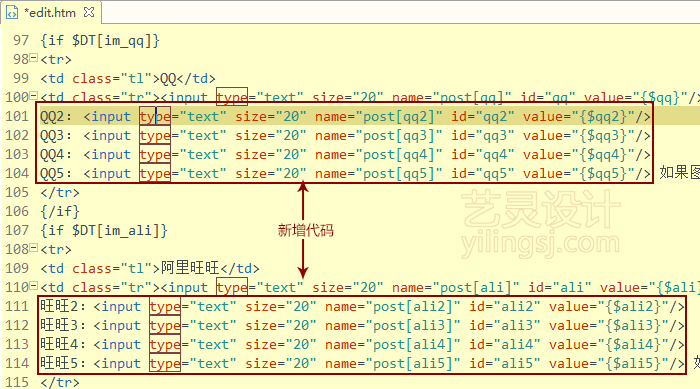Select the *edit.htm tab
Viewport: 700px width, 389px height.
50,13
